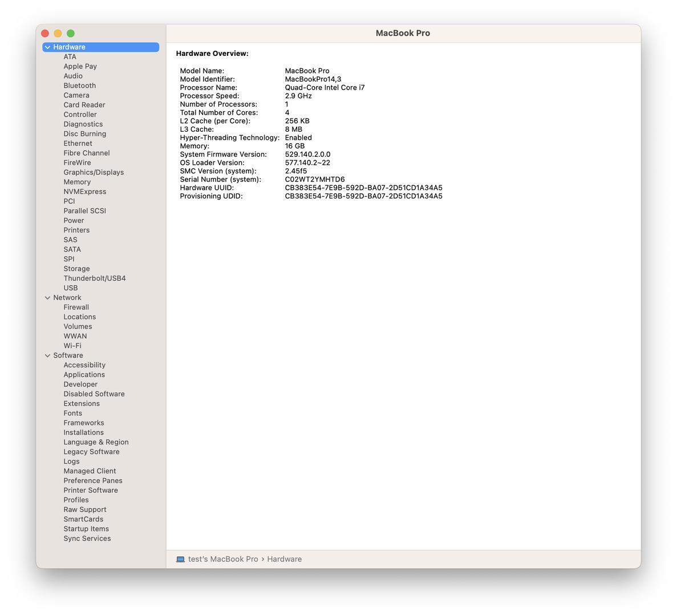Open Storage information
677x616 pixels.
coord(76,269)
